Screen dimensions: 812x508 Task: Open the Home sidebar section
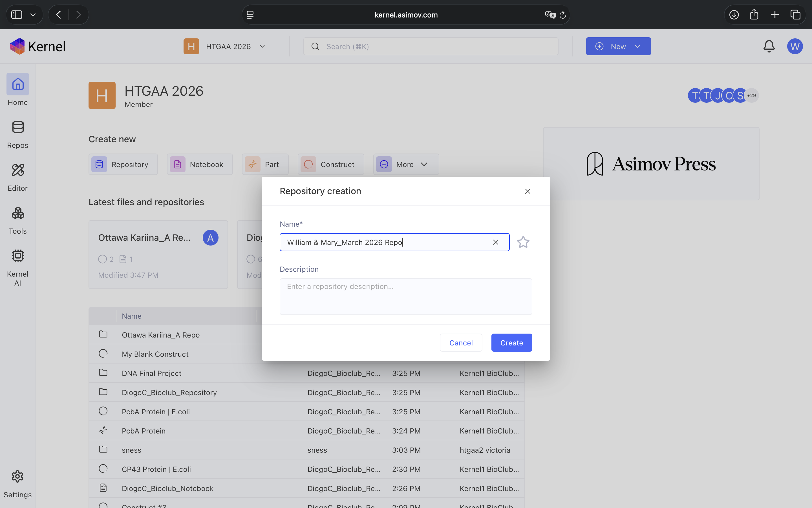[x=18, y=90]
